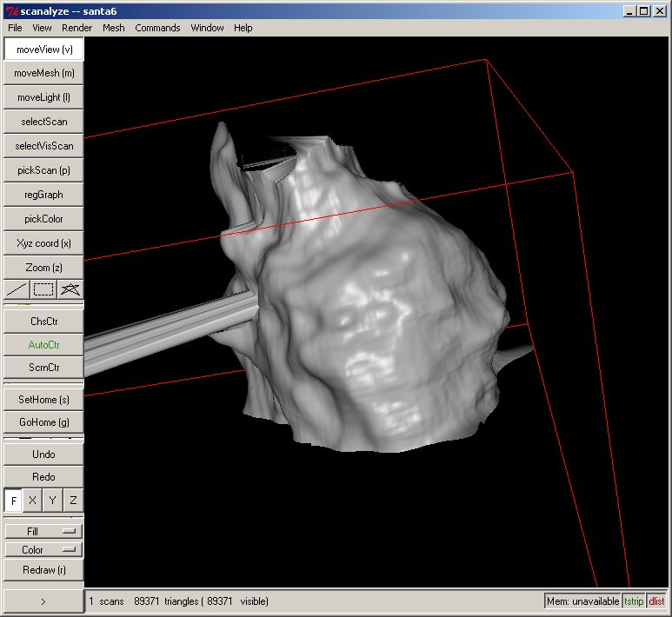Click the tstrip status indicator
672x617 pixels.
point(634,601)
